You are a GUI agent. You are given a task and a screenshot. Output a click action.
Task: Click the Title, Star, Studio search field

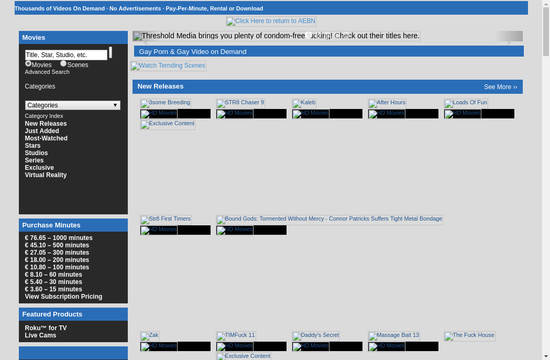point(66,55)
